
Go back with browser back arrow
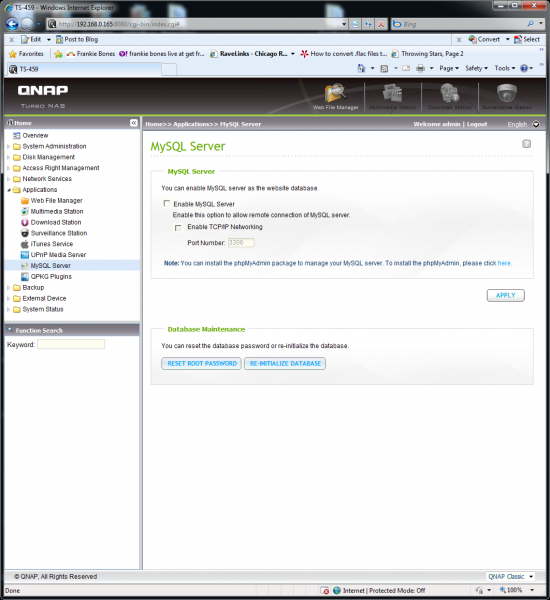[12, 24]
